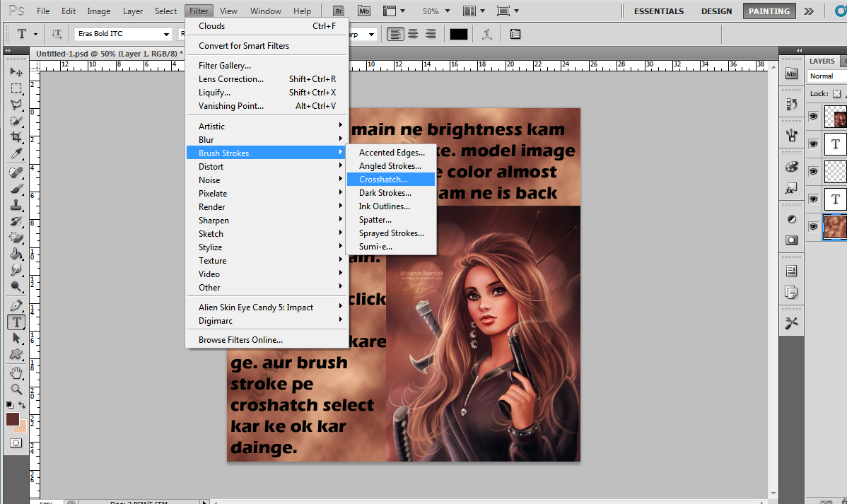Viewport: 847px width, 504px height.
Task: Toggle Quick Mask mode
Action: click(x=16, y=443)
